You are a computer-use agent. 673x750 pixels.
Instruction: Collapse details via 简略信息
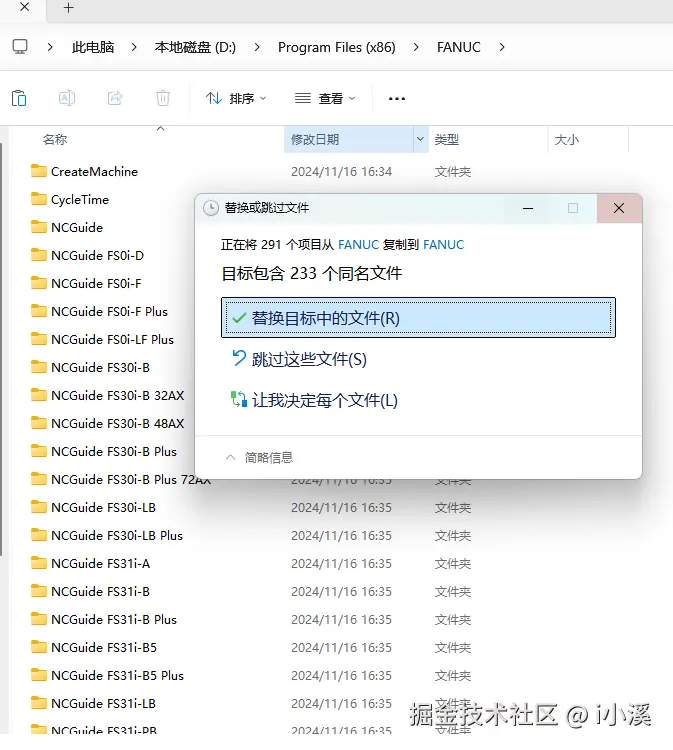coord(259,458)
